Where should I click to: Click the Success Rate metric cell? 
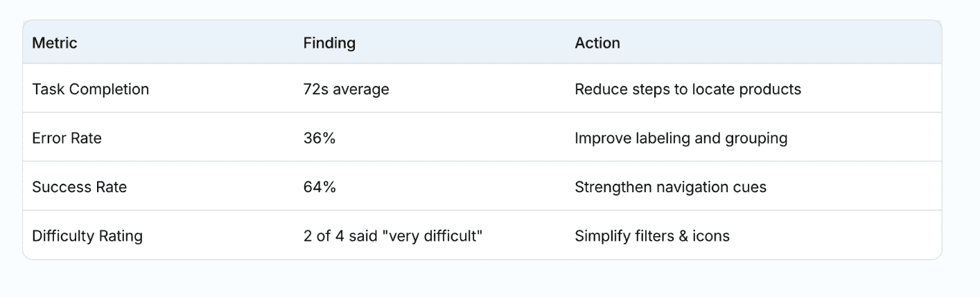point(79,187)
